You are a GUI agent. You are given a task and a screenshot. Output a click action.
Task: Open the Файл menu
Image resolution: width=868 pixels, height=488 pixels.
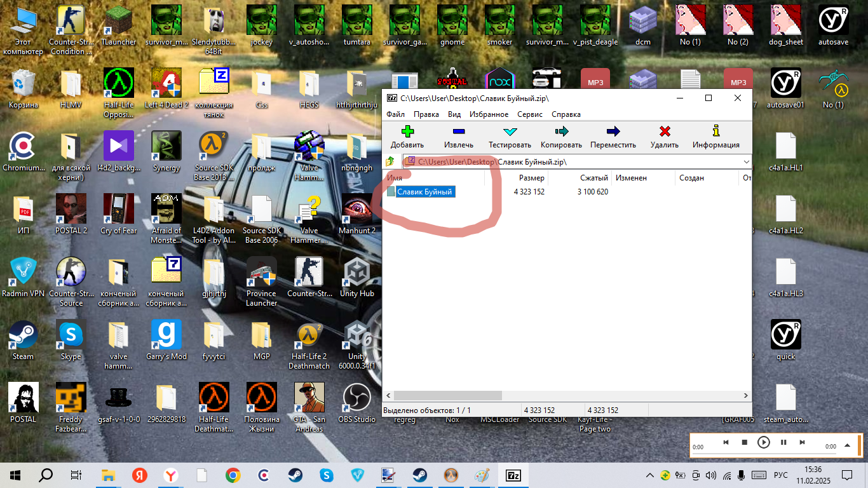pyautogui.click(x=395, y=114)
